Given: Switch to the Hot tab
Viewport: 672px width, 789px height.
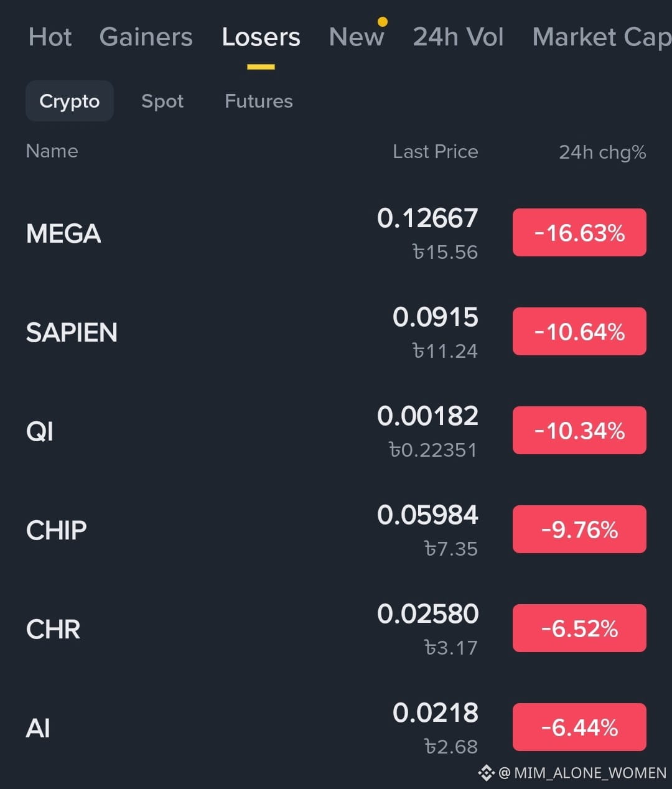Looking at the screenshot, I should [50, 37].
